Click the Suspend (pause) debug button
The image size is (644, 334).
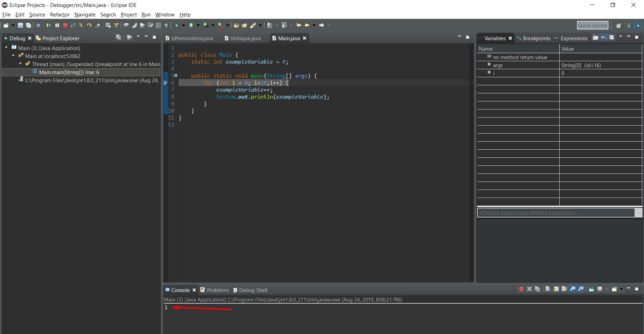point(57,25)
